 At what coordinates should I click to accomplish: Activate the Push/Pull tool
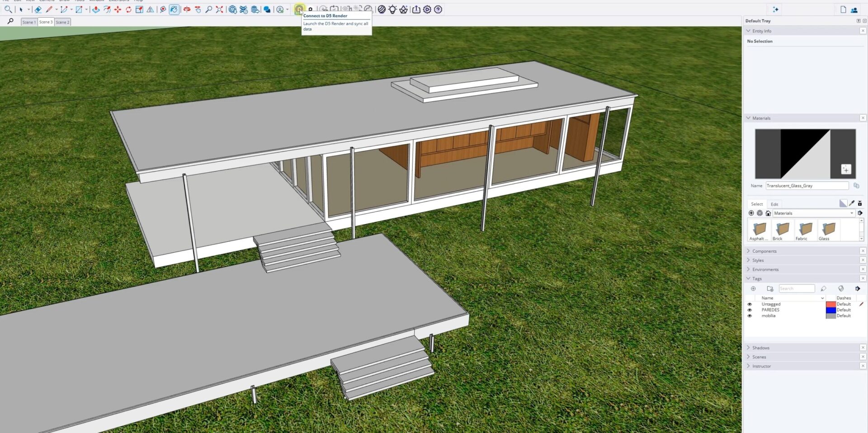[x=96, y=9]
